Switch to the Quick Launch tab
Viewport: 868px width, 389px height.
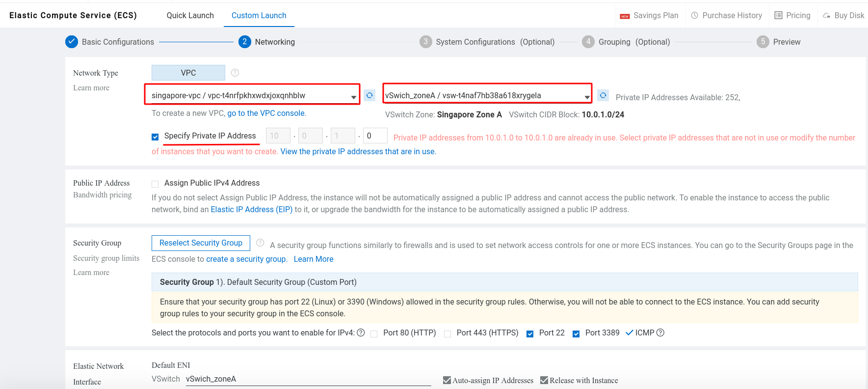190,15
